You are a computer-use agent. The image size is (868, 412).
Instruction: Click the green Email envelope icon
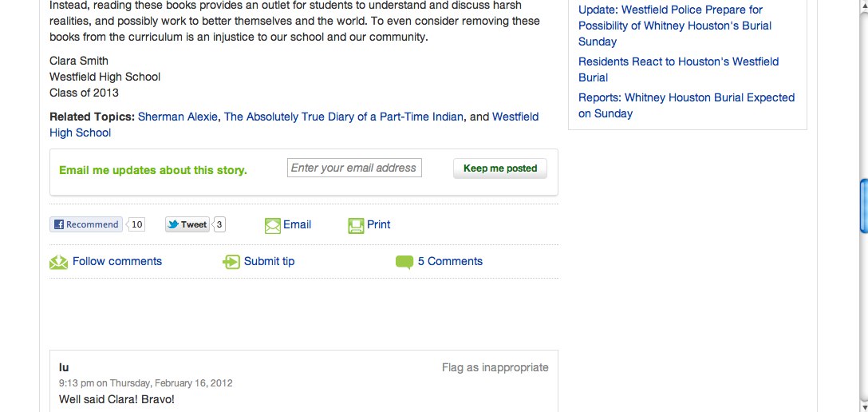[x=272, y=225]
